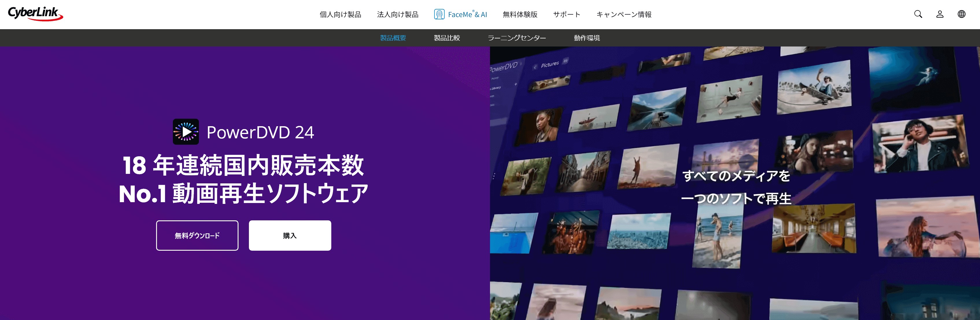View the 動作環境 tab
This screenshot has height=320, width=980.
587,38
